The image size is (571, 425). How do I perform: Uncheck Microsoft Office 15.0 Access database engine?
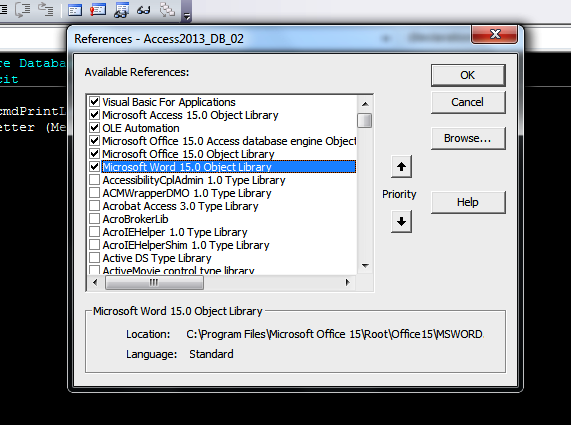pyautogui.click(x=94, y=141)
